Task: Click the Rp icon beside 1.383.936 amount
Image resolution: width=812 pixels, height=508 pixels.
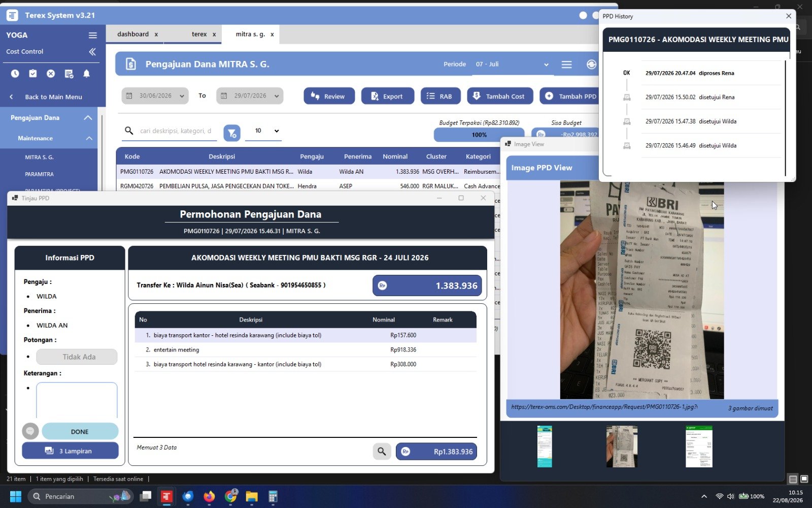Action: [383, 285]
